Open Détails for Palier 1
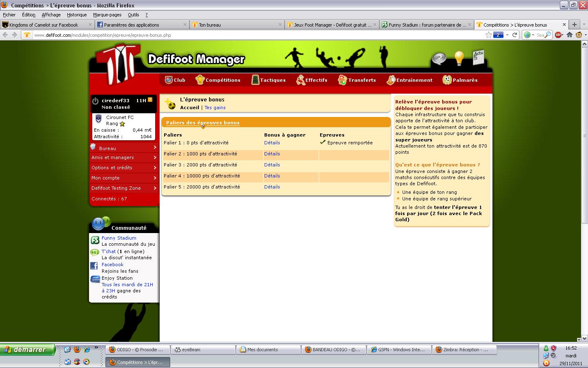The height and width of the screenshot is (368, 588). [272, 143]
